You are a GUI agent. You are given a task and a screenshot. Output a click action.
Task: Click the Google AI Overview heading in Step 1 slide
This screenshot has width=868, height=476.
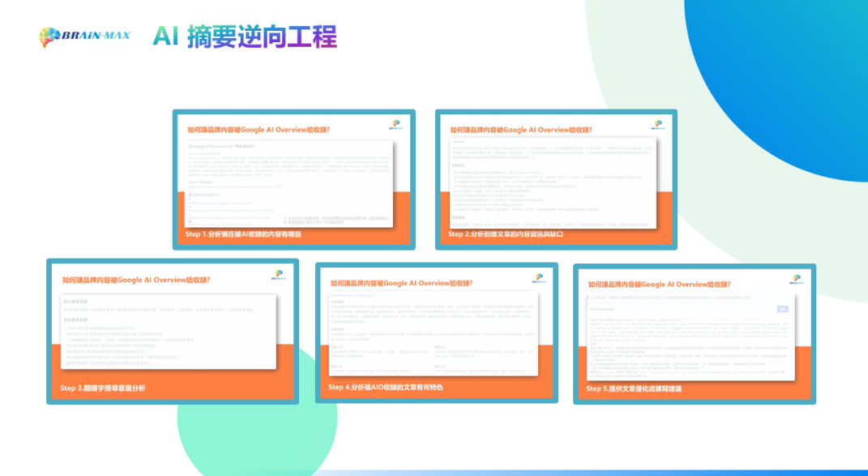(227, 145)
